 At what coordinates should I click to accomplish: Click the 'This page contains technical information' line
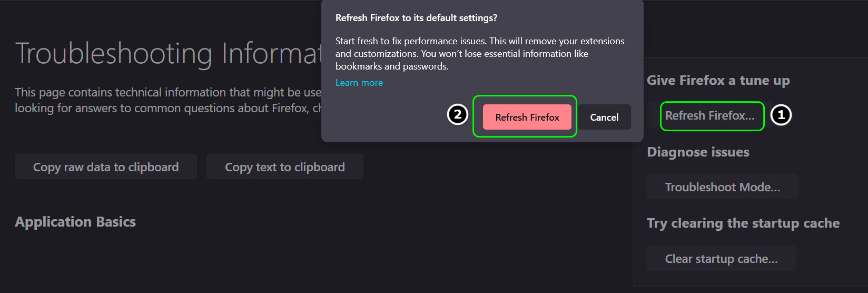[x=167, y=93]
